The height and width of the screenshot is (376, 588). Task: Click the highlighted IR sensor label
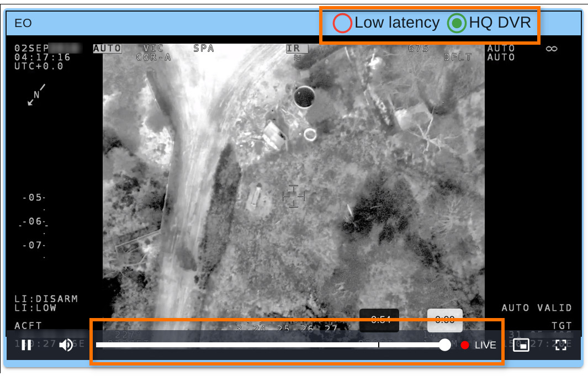click(x=293, y=49)
